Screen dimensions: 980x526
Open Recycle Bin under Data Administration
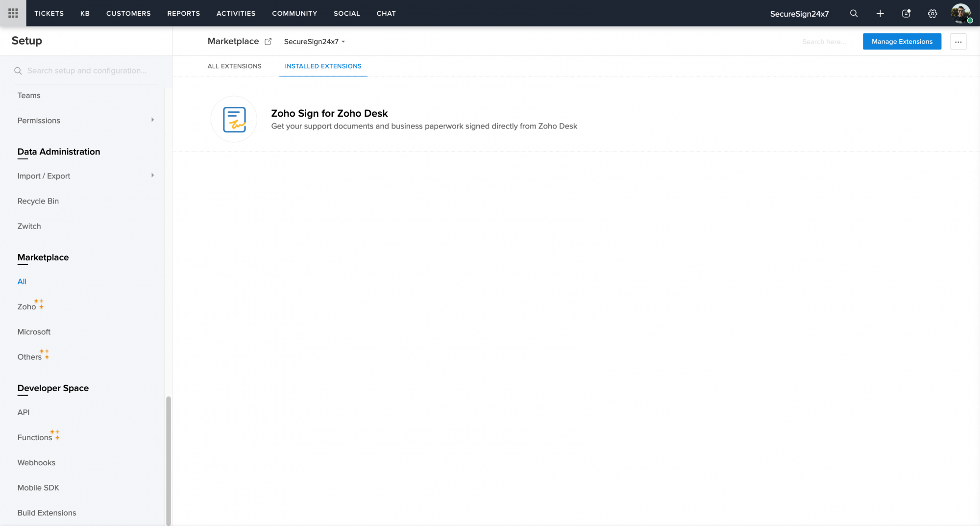[x=38, y=201]
